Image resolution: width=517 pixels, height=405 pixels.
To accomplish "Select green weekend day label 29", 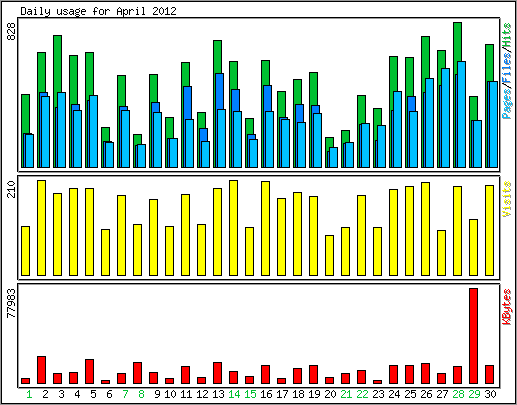I will pyautogui.click(x=474, y=395).
